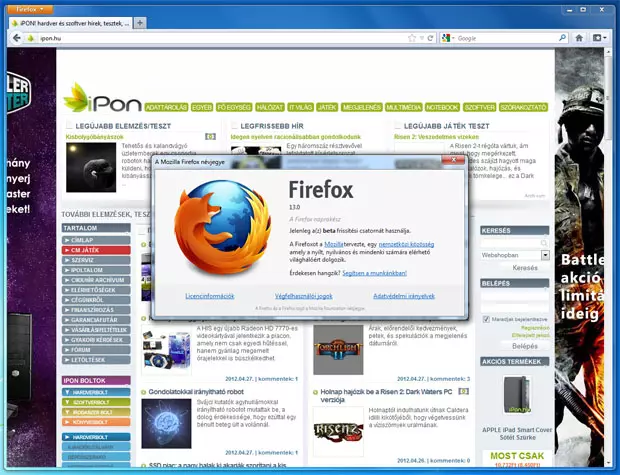The height and width of the screenshot is (475, 620).
Task: Click the asteroid thumbnail in latest analysis
Action: [x=91, y=167]
